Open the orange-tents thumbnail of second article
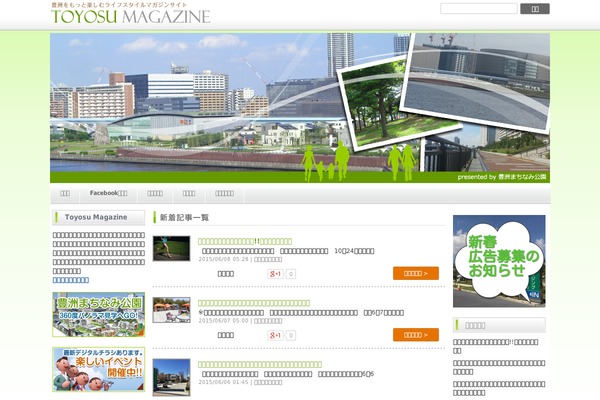600x400 pixels. coord(171,310)
